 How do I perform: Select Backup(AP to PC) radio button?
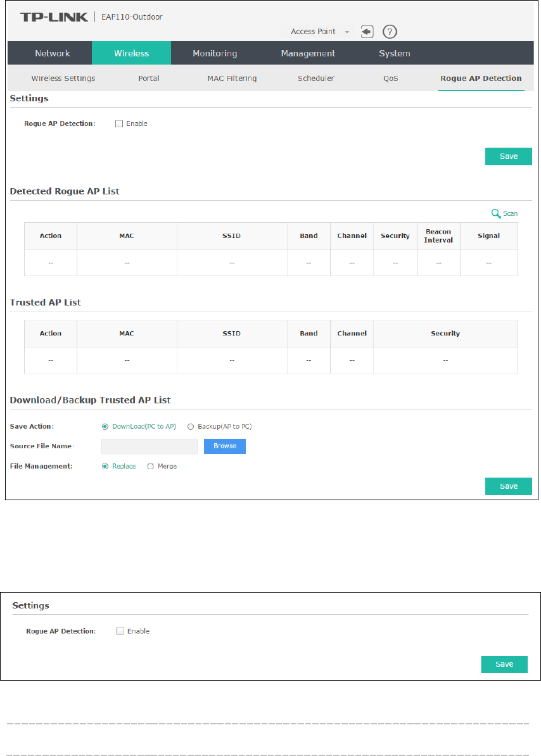(191, 427)
